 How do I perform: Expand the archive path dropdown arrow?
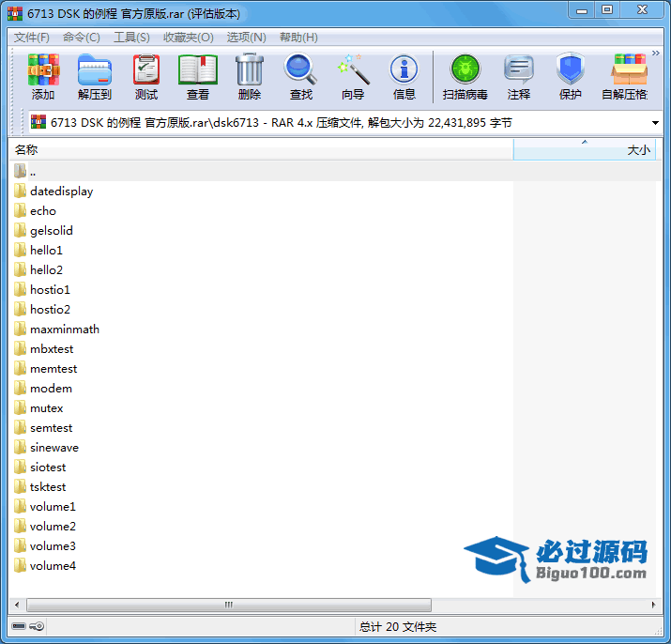tap(654, 123)
